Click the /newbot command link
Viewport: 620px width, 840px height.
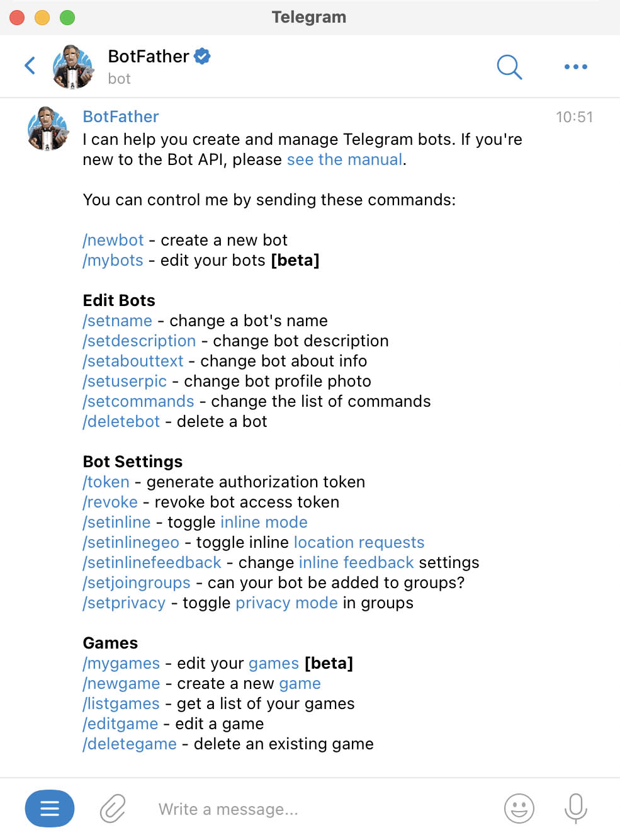(x=113, y=240)
